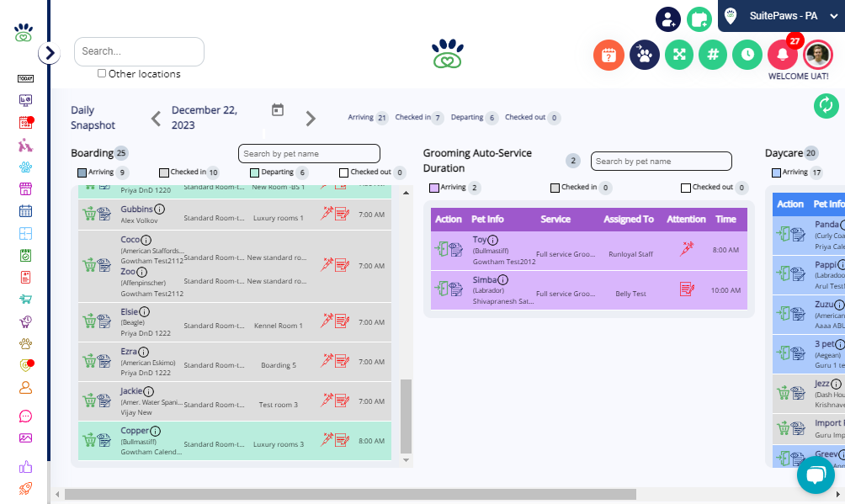
Task: Open the orange calendar question icon
Action: tap(609, 55)
